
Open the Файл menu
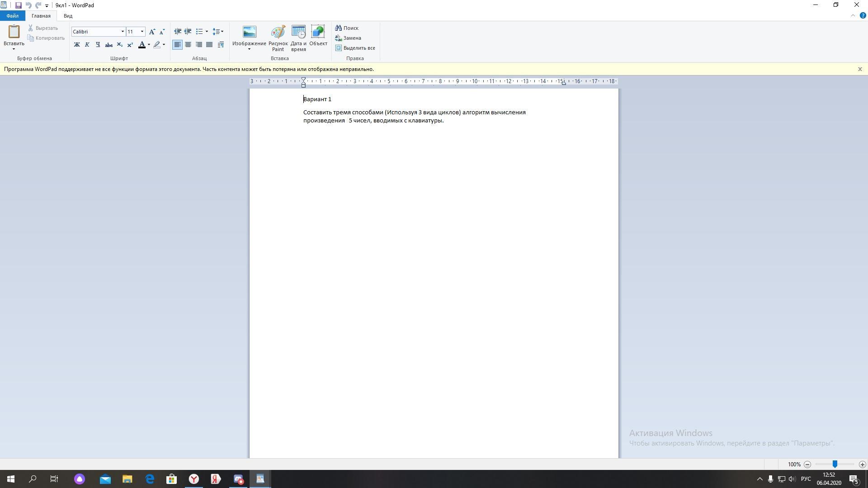(x=12, y=16)
